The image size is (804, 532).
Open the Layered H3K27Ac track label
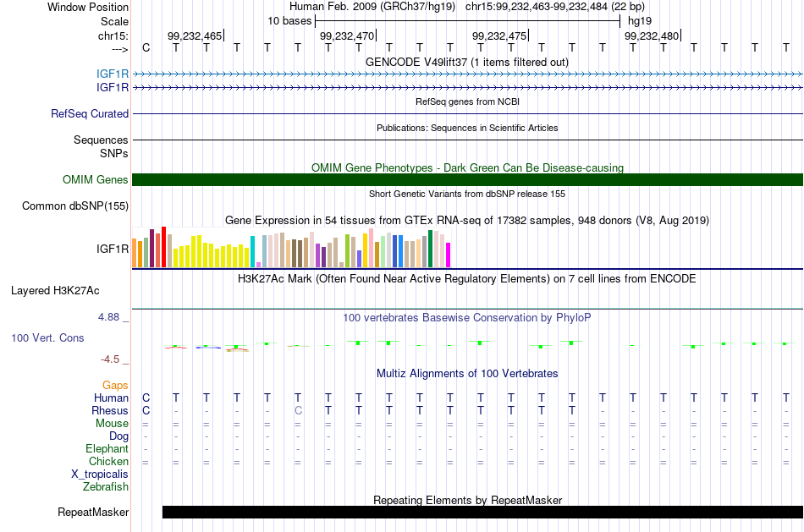click(x=55, y=291)
